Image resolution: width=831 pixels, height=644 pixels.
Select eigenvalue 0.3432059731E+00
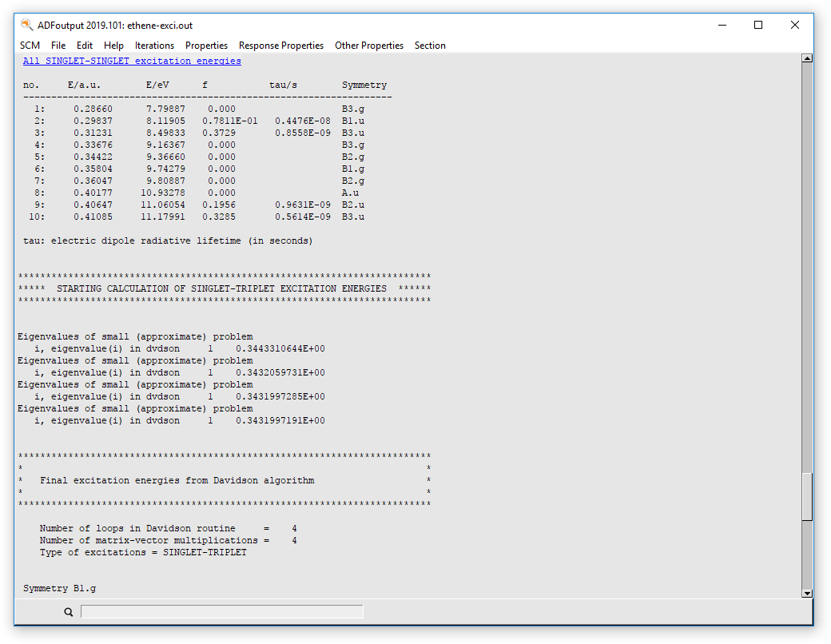(x=280, y=372)
